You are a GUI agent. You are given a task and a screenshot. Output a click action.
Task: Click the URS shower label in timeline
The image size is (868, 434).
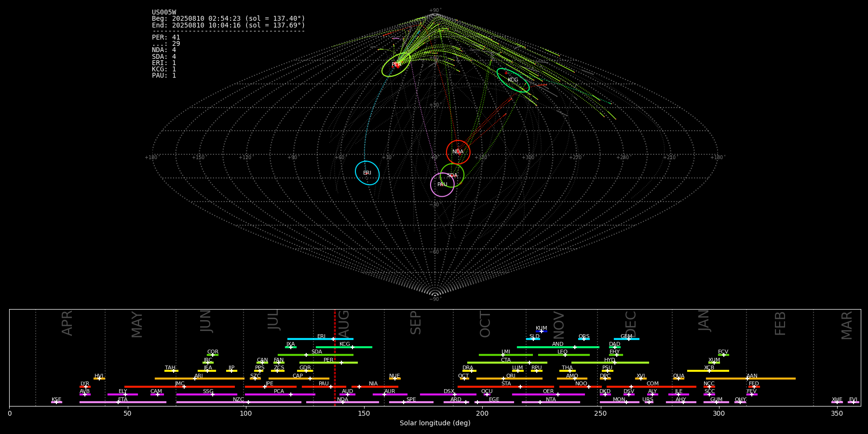(648, 400)
